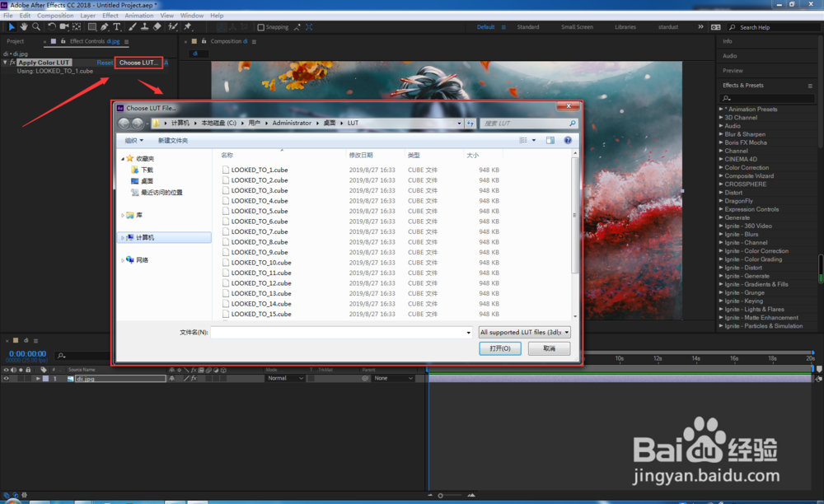Toggle shy switch of di.jpg layer

[171, 378]
